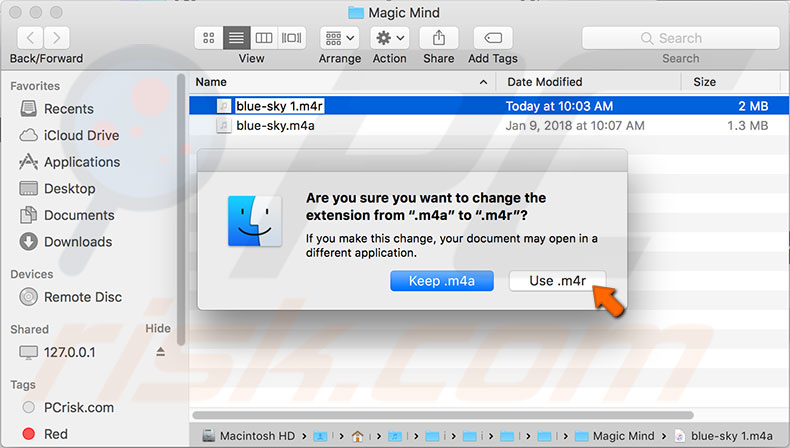790x448 pixels.
Task: Click the Search field
Action: point(680,38)
